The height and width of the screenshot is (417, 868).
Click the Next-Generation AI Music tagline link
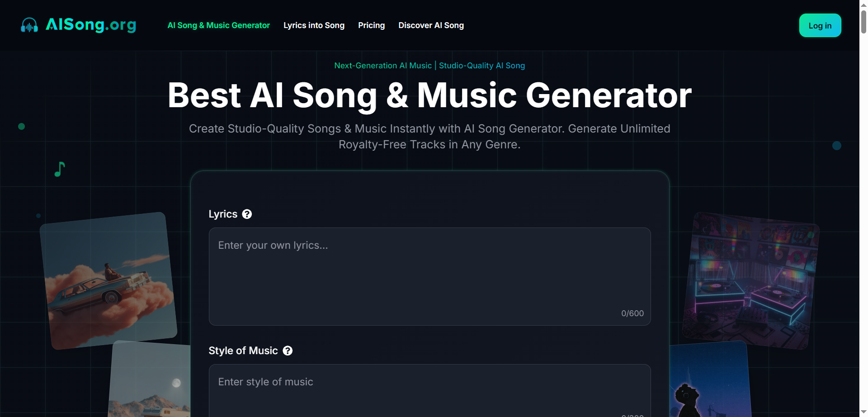click(x=382, y=66)
